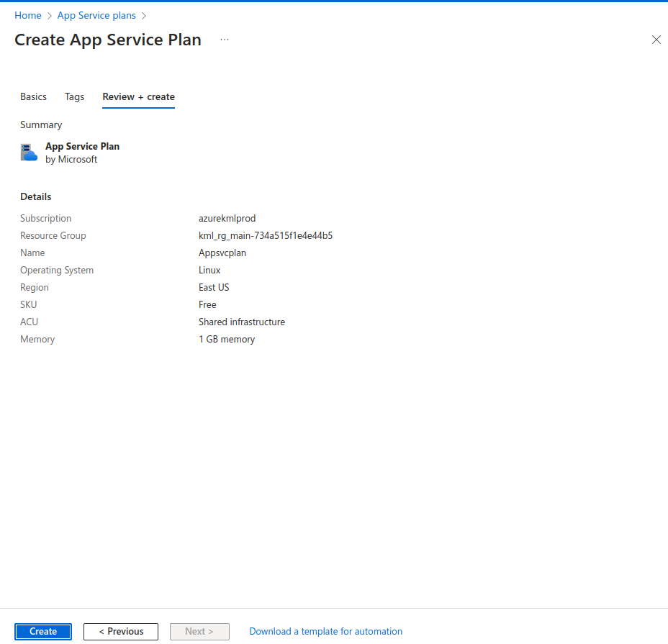
Task: Go to the Home breadcrumb
Action: [x=28, y=16]
